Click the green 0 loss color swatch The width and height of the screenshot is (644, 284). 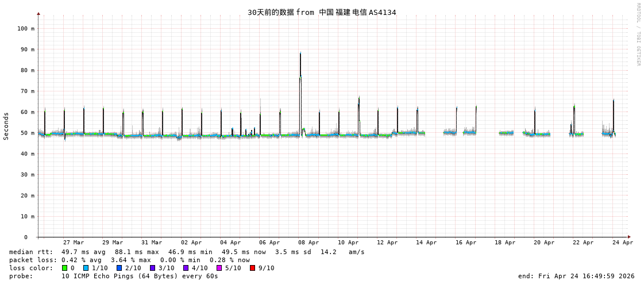point(65,268)
